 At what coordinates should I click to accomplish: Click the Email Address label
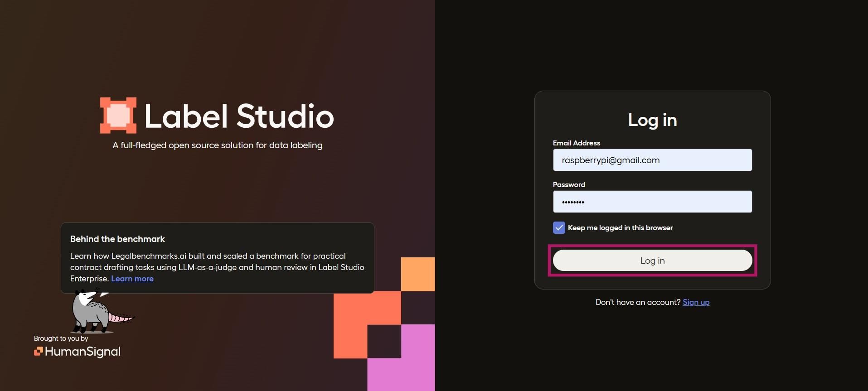point(577,143)
